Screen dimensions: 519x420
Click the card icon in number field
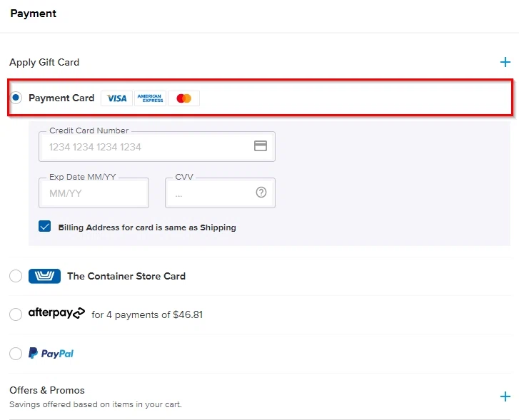[x=261, y=146]
